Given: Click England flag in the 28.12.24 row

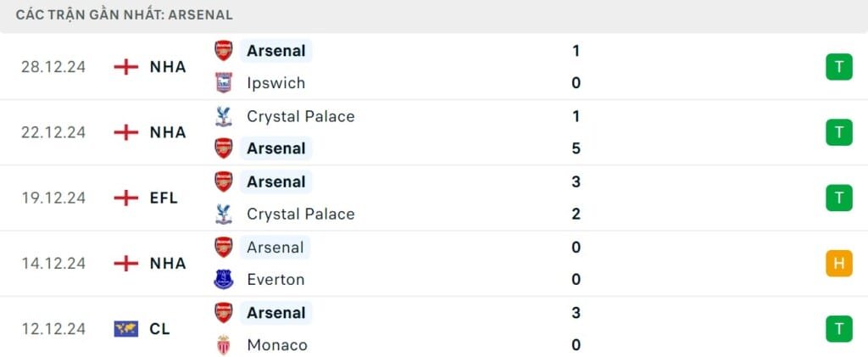Looking at the screenshot, I should pos(125,67).
